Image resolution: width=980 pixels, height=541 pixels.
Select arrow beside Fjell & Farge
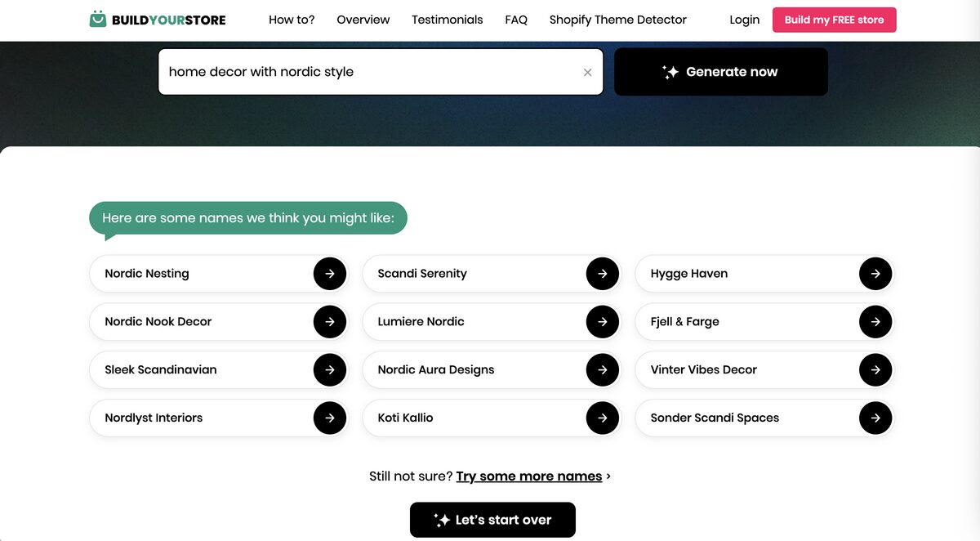click(x=875, y=322)
